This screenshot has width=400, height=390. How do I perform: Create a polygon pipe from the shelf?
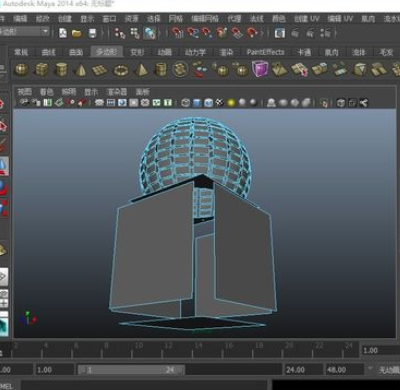pyautogui.click(x=161, y=70)
